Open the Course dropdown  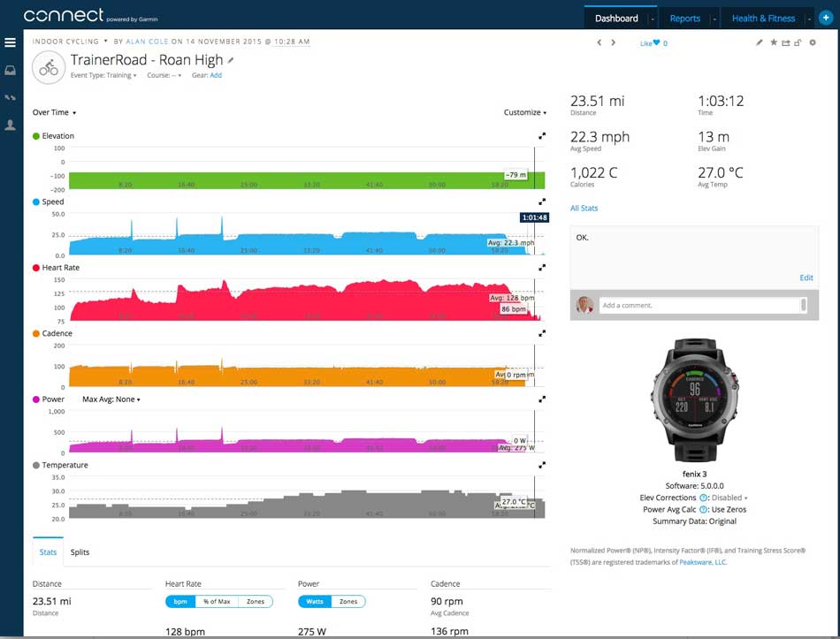point(164,75)
